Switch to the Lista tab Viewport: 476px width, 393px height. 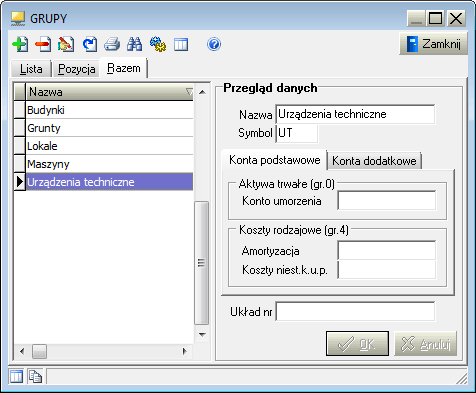31,69
